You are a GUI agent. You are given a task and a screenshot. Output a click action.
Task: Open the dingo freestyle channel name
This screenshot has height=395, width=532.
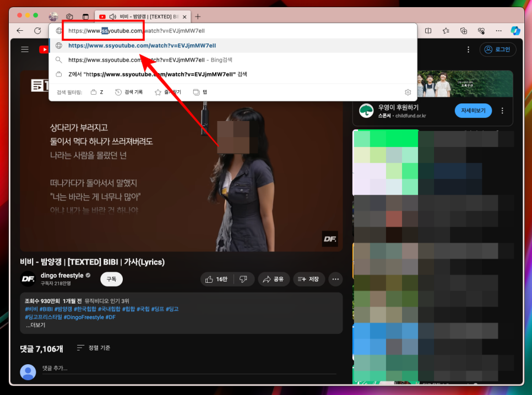pyautogui.click(x=62, y=275)
